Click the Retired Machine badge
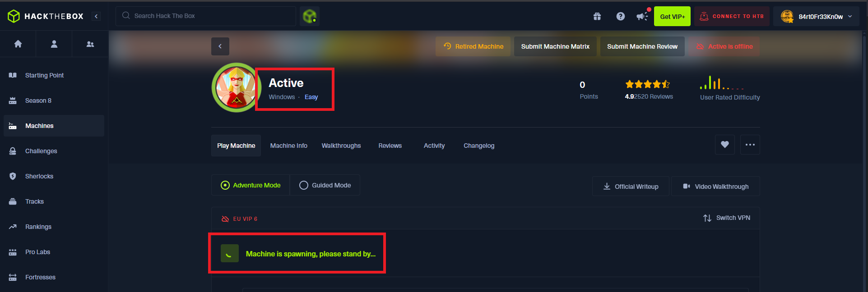 point(473,46)
